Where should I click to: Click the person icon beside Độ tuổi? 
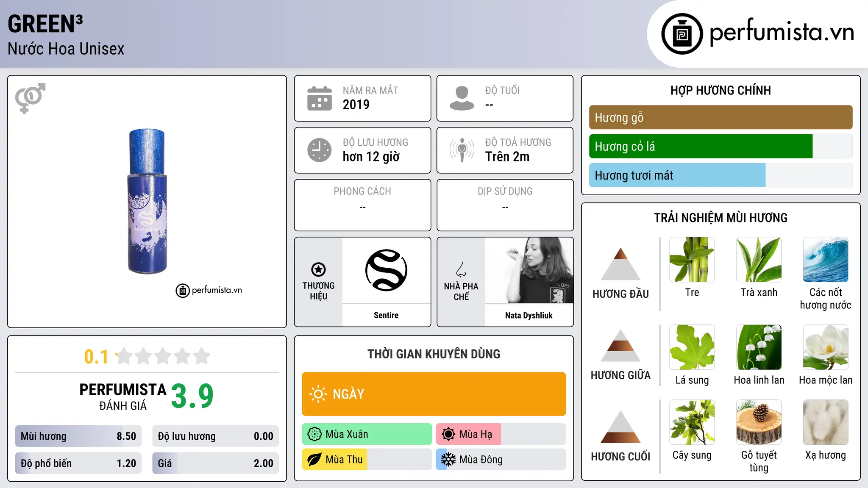point(462,98)
